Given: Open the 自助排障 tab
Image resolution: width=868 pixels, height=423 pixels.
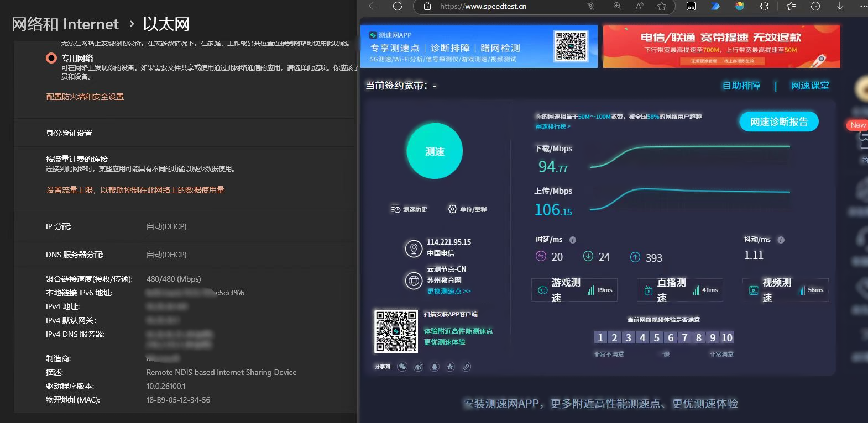Looking at the screenshot, I should click(741, 86).
